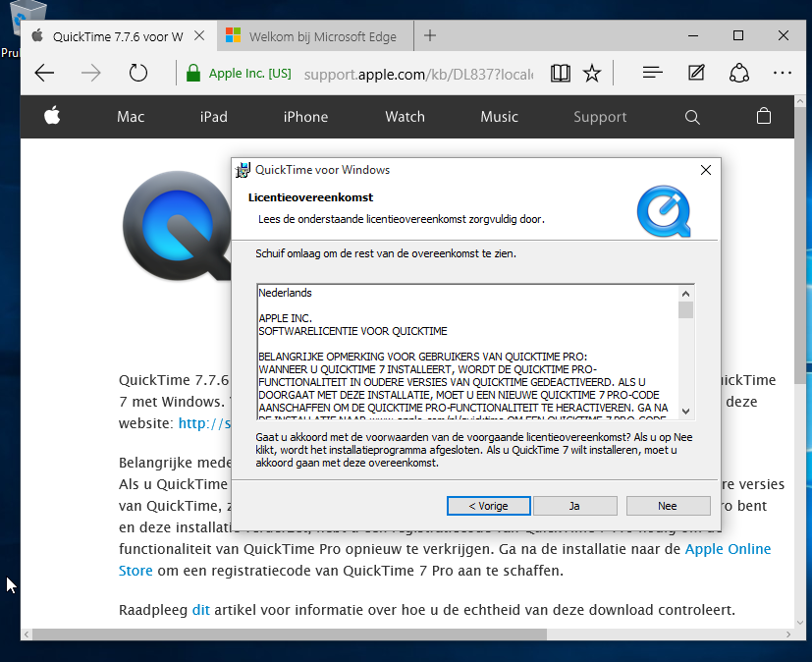
Task: Make a web note with pencil icon
Action: point(696,73)
